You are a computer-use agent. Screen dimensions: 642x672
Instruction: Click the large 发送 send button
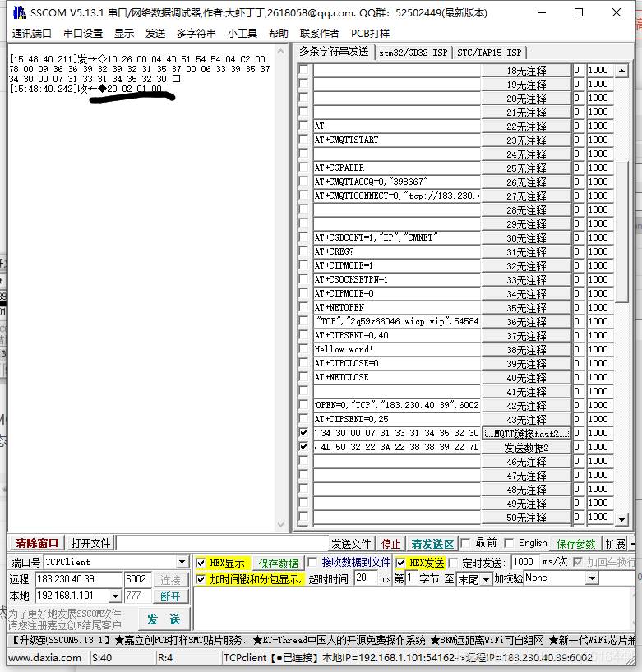pos(164,619)
